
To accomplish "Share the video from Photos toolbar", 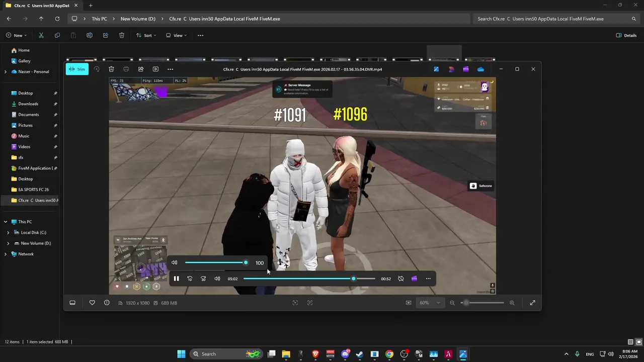I will 141,69.
